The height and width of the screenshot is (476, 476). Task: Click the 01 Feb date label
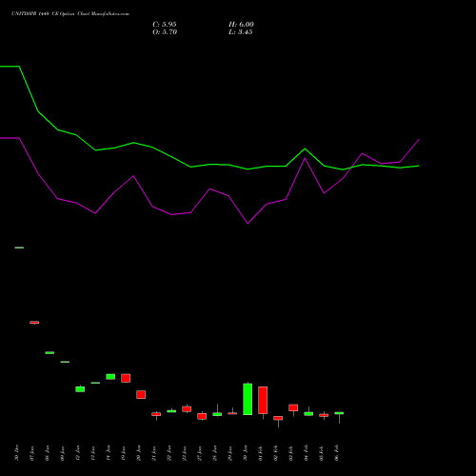pos(261,453)
